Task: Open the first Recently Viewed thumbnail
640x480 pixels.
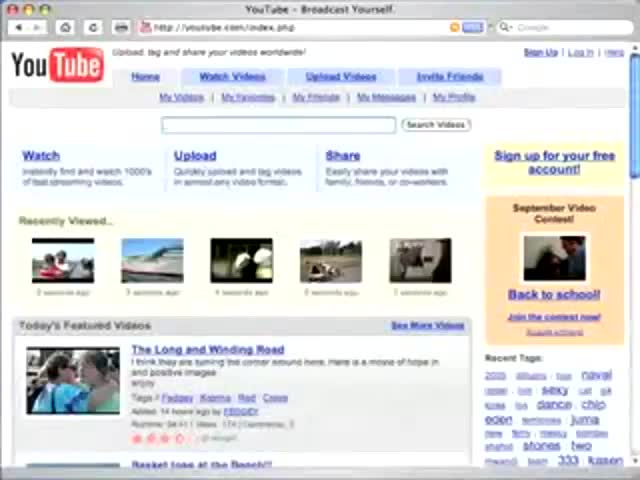Action: 63,261
